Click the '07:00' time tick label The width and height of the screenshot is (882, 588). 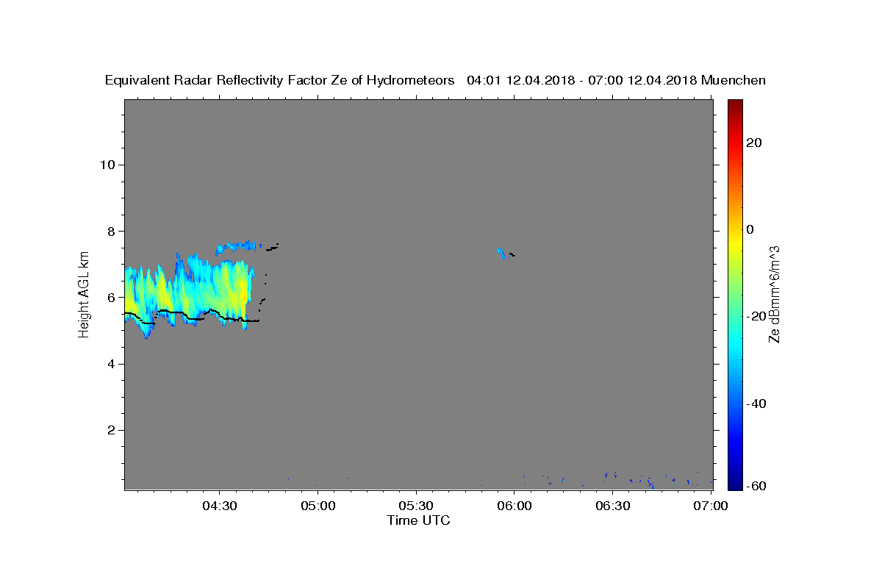coord(711,506)
